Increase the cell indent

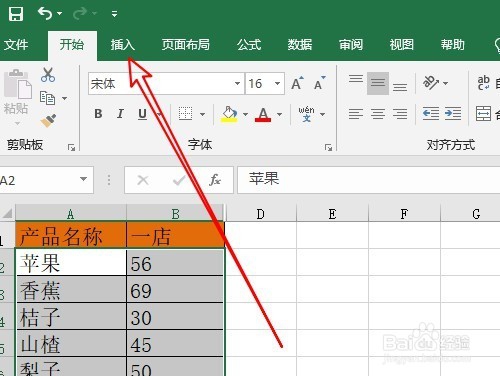[453, 114]
